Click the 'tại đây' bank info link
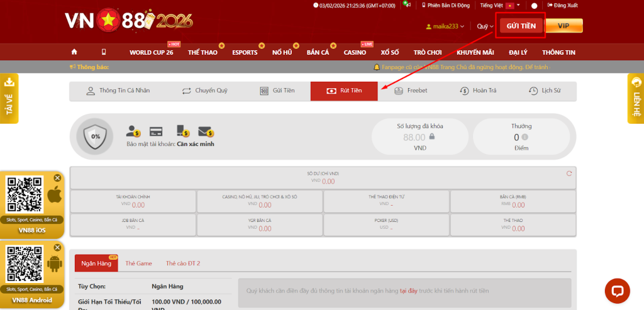644x310 pixels. 409,291
